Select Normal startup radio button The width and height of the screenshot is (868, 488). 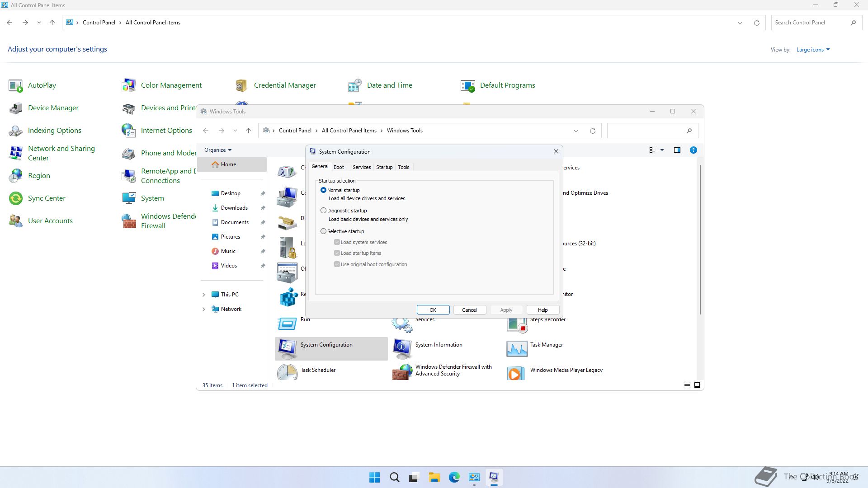323,190
